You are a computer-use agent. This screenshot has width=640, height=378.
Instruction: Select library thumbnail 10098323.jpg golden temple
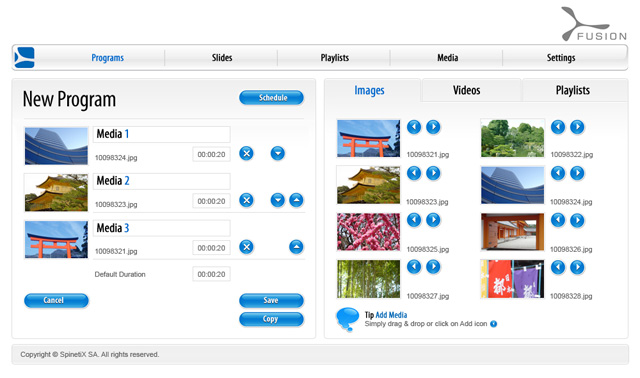369,185
